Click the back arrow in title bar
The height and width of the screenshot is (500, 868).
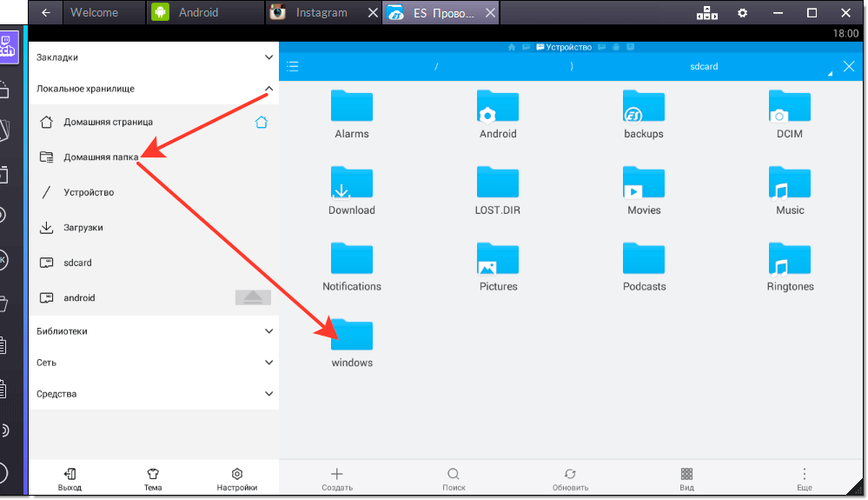coord(45,12)
